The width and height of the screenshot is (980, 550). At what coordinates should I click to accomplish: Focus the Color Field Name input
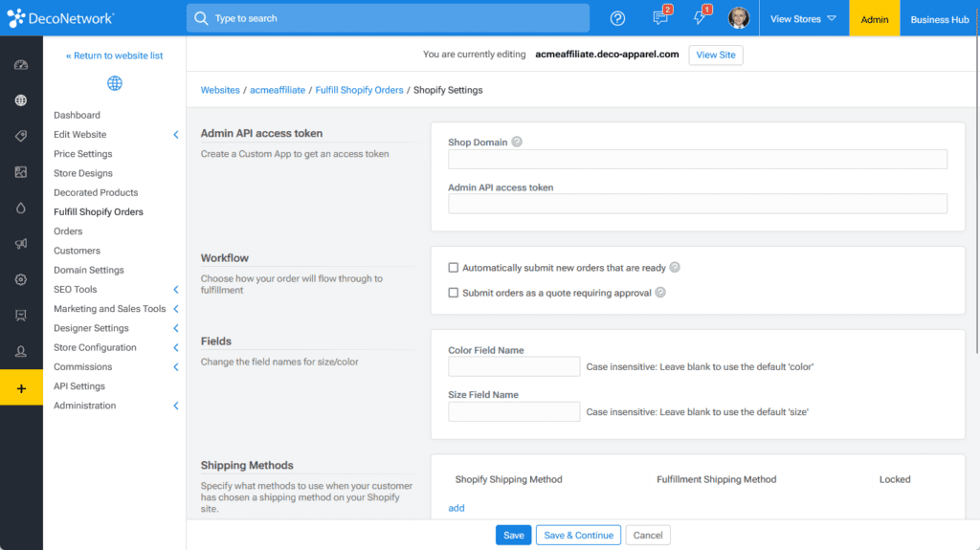click(x=514, y=366)
